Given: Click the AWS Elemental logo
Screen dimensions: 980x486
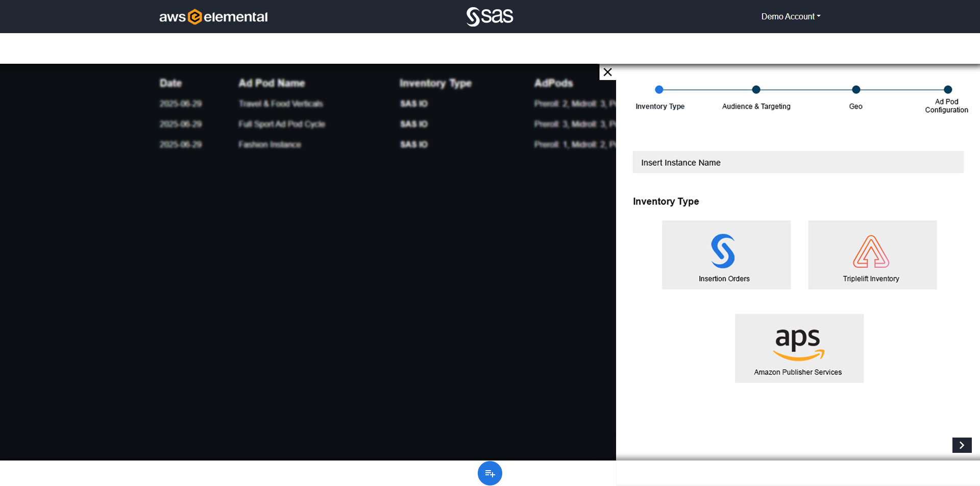Looking at the screenshot, I should pyautogui.click(x=213, y=17).
